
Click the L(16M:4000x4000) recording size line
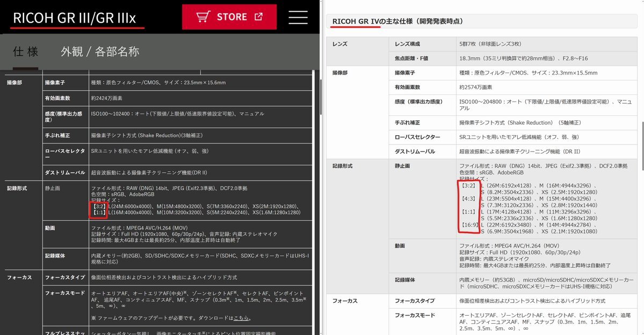pos(196,212)
